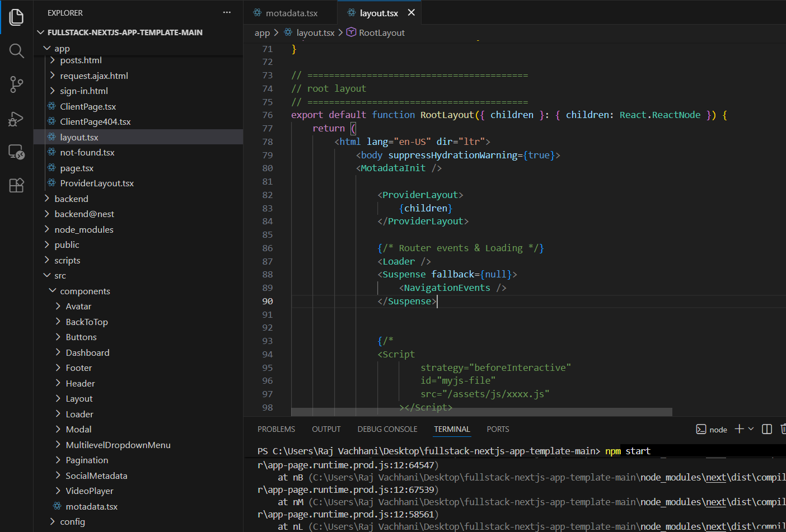
Task: Click the next link in terminal path
Action: coord(716,477)
